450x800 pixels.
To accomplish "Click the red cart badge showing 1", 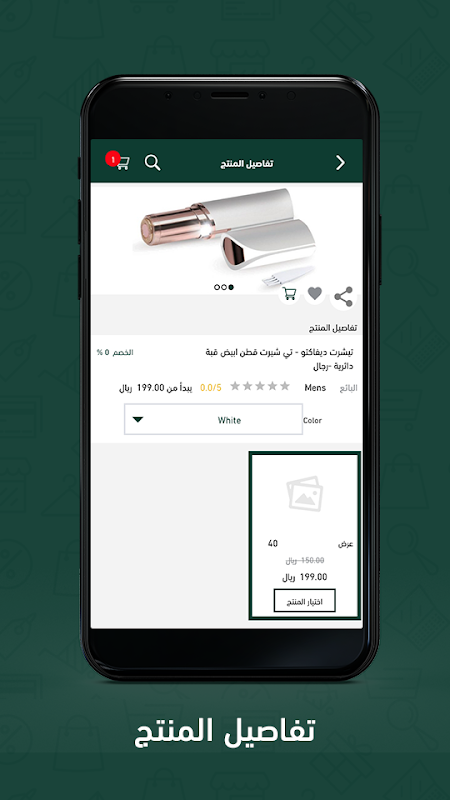I will (112, 158).
